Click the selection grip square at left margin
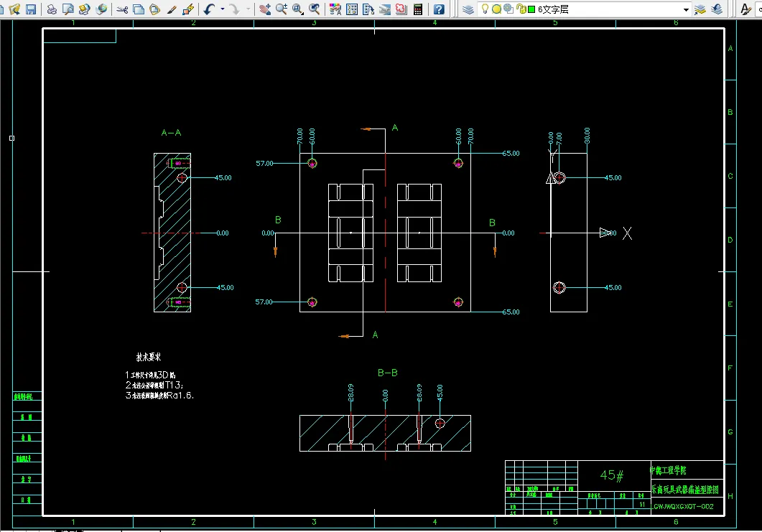 [11, 138]
